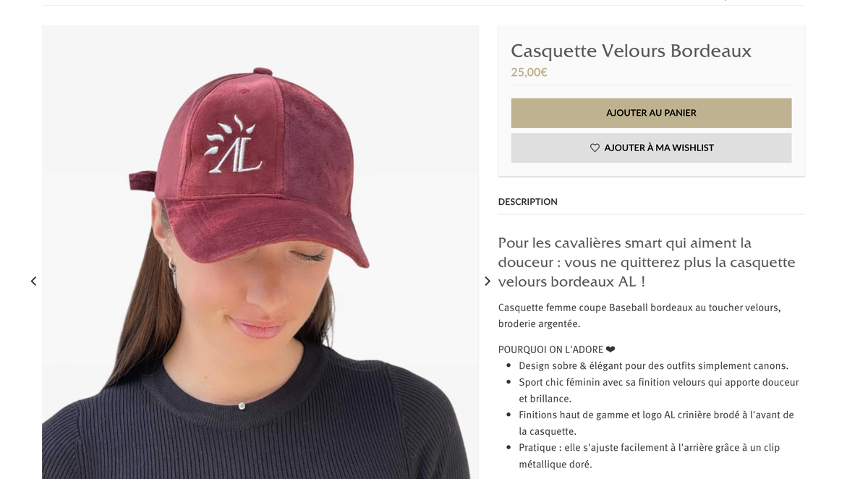
Task: Click the heart icon on the wishlist button
Action: tap(595, 148)
